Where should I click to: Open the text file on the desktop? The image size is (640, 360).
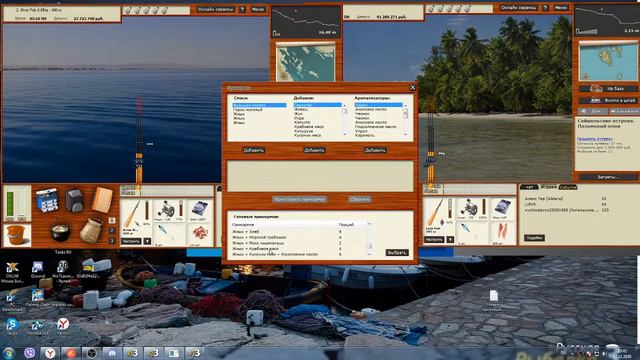493,300
